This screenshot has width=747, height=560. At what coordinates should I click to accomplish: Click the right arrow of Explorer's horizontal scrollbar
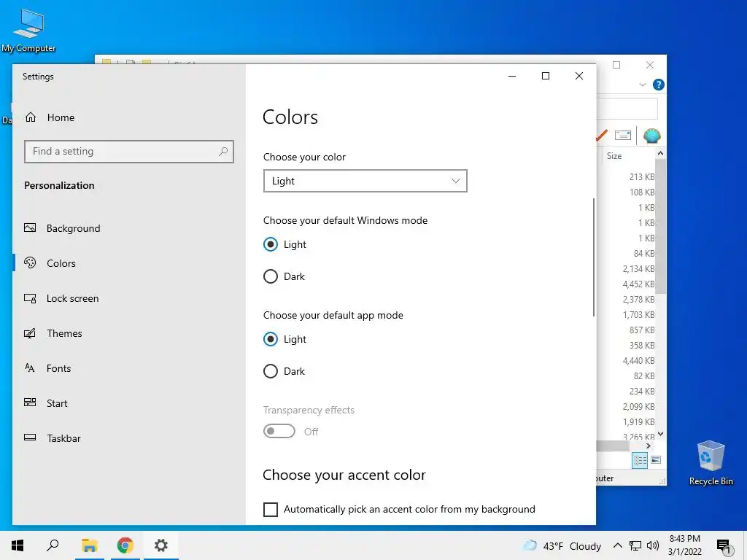tap(649, 446)
